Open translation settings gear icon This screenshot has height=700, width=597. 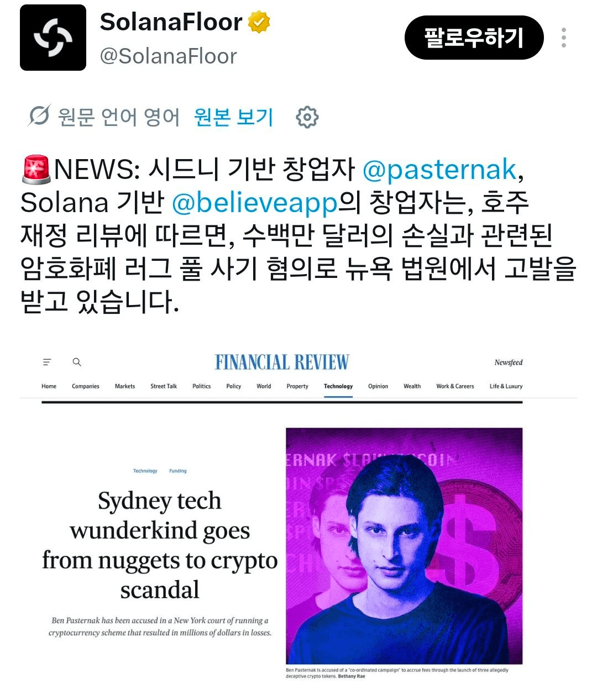tap(307, 117)
